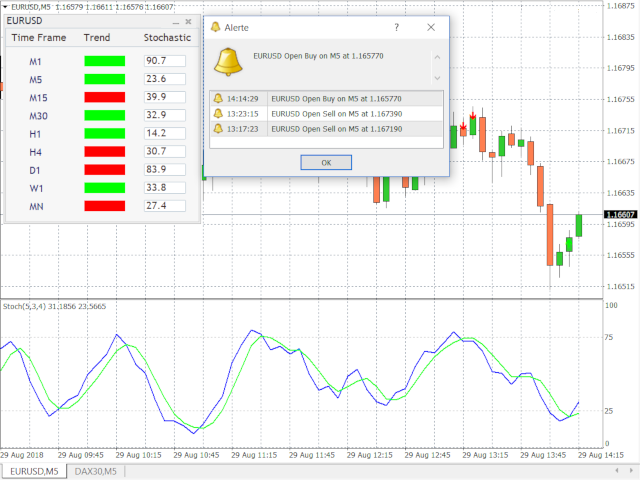Click the large bell icon in Alerte
This screenshot has width=640, height=480.
(228, 62)
